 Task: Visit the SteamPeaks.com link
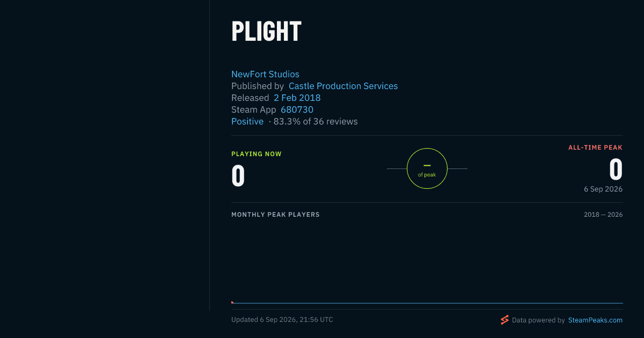coord(595,320)
